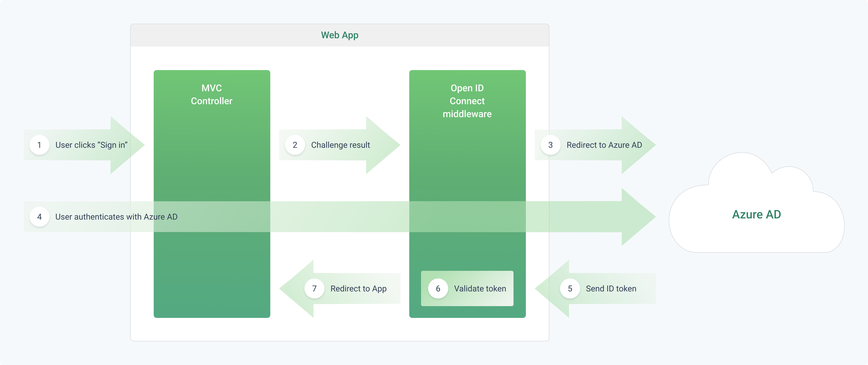Select the Web App title bar
This screenshot has width=868, height=365.
coord(340,35)
